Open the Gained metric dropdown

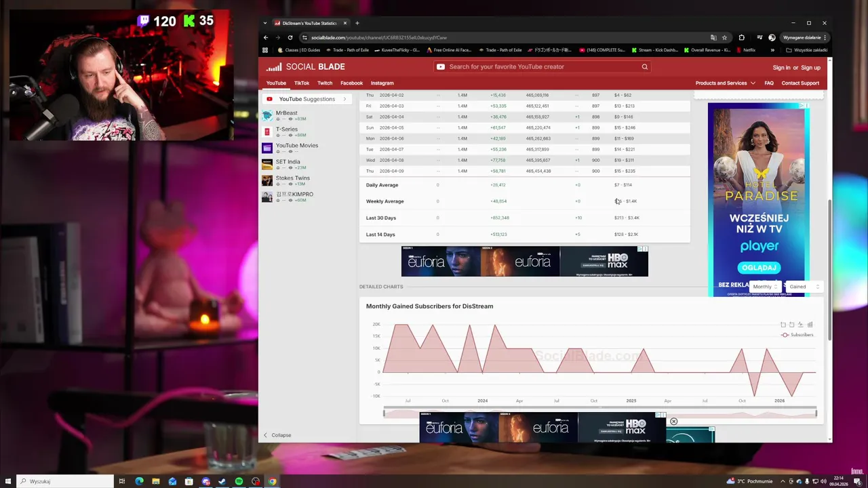805,287
